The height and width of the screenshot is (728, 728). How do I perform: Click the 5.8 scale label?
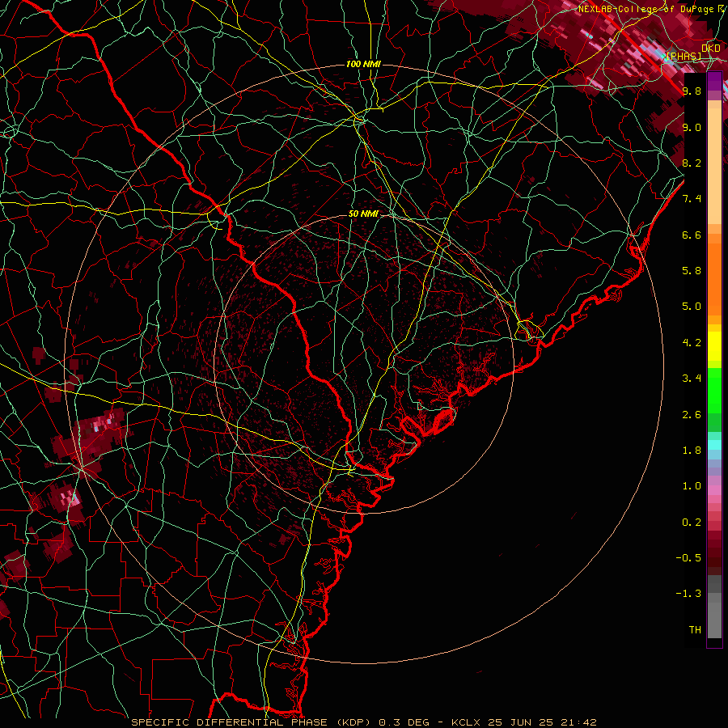point(692,271)
